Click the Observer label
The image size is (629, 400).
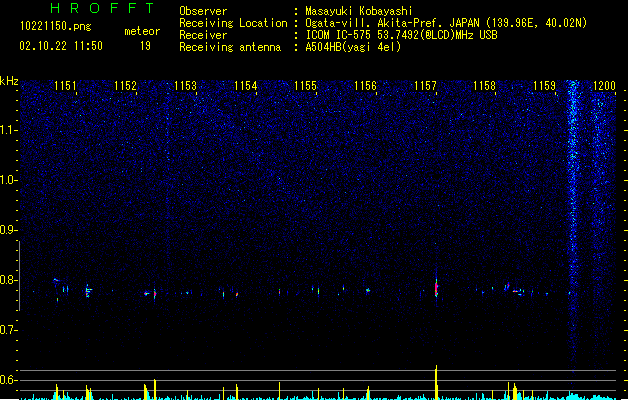203,11
